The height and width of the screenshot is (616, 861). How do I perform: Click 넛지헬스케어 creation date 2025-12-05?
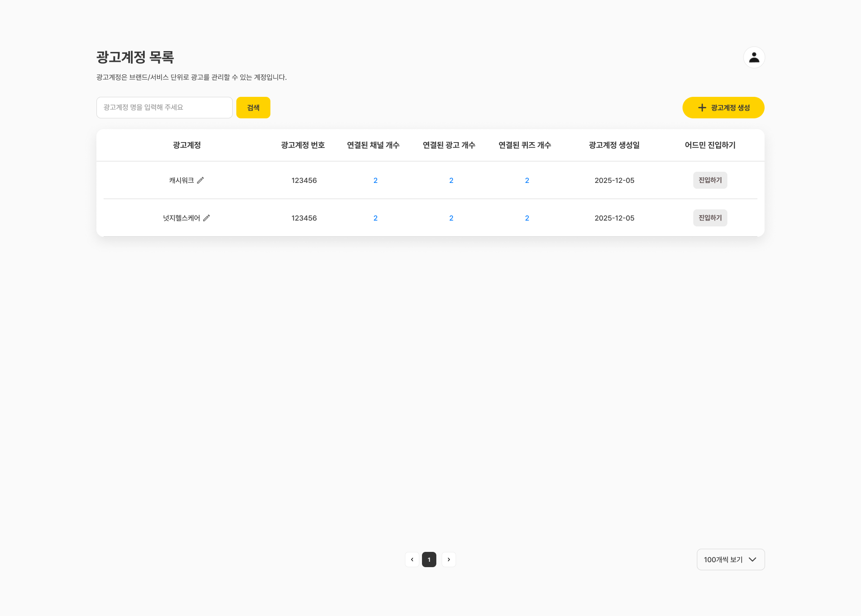[614, 218]
